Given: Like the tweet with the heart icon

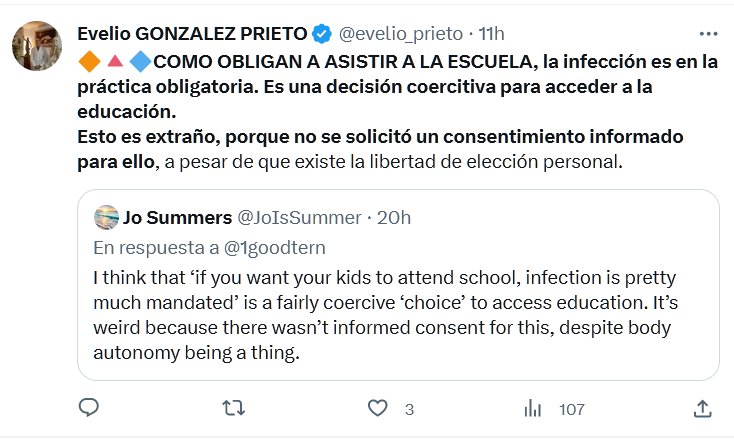Looking at the screenshot, I should tap(377, 408).
